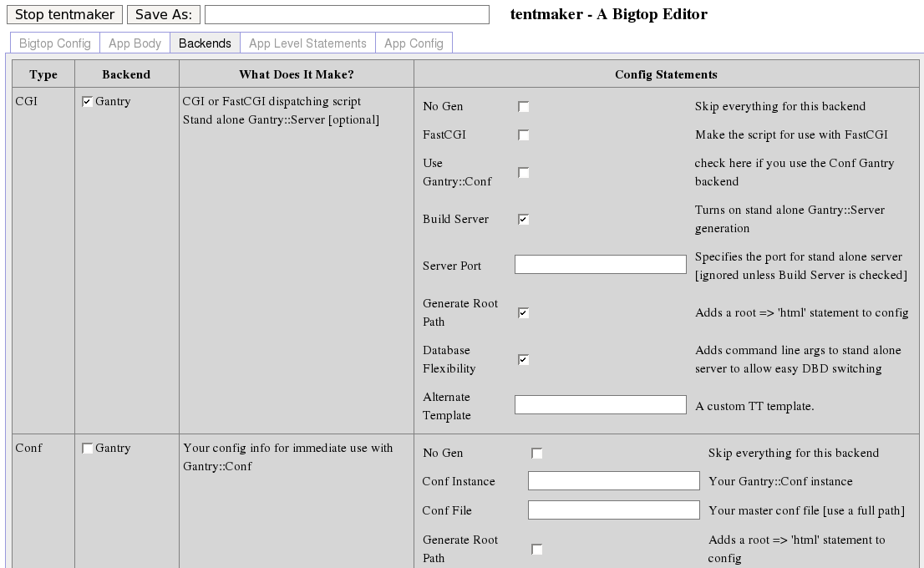Viewport: 924px width, 568px height.
Task: Click the 'Backend' column header
Action: (126, 74)
